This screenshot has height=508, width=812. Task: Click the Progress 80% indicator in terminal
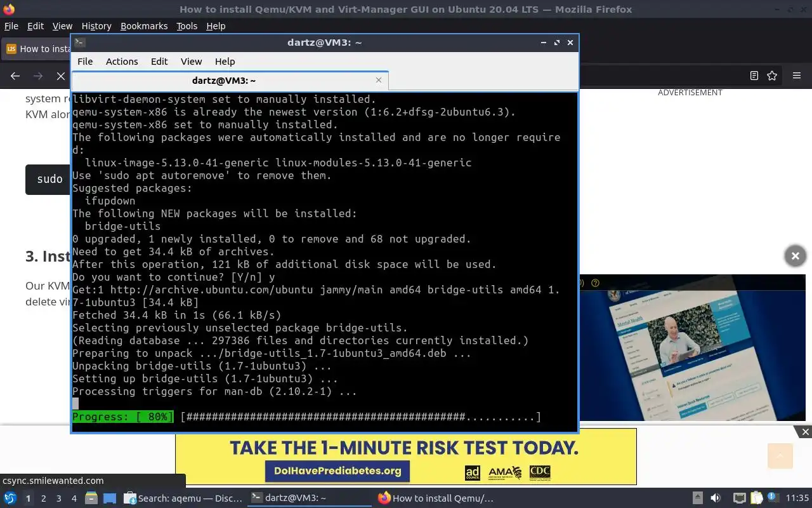click(x=122, y=417)
